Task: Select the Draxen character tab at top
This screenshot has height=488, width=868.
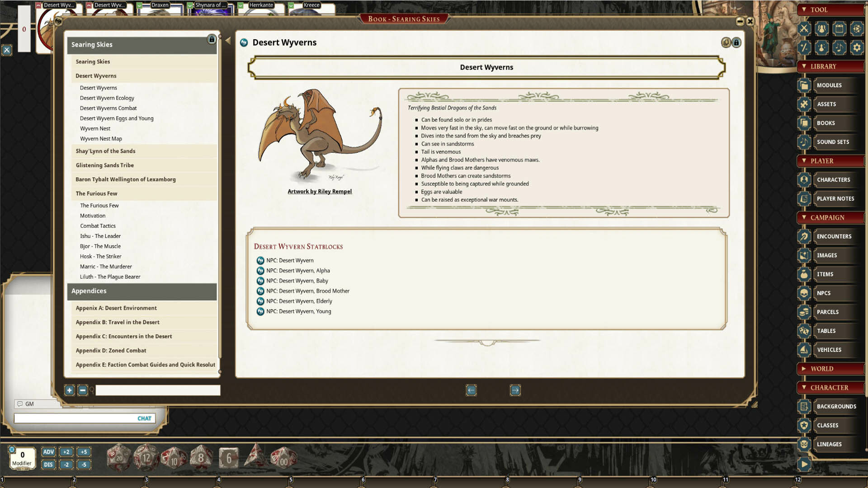Action: [159, 5]
